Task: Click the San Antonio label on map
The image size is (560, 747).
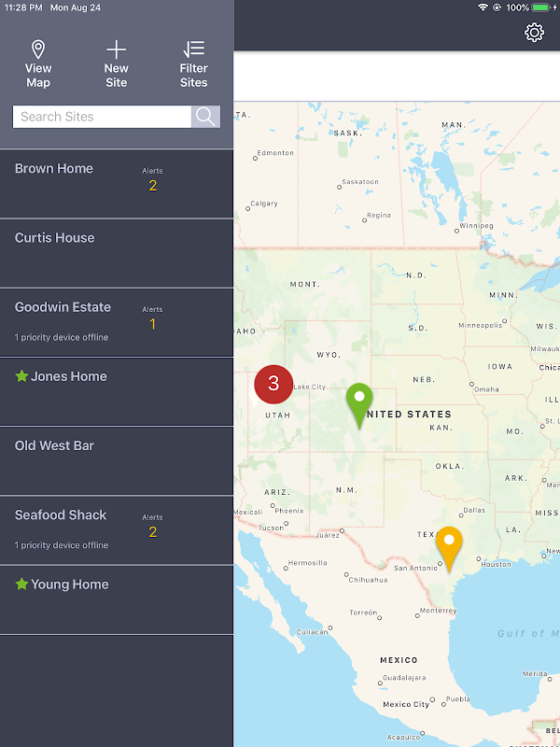Action: [415, 568]
